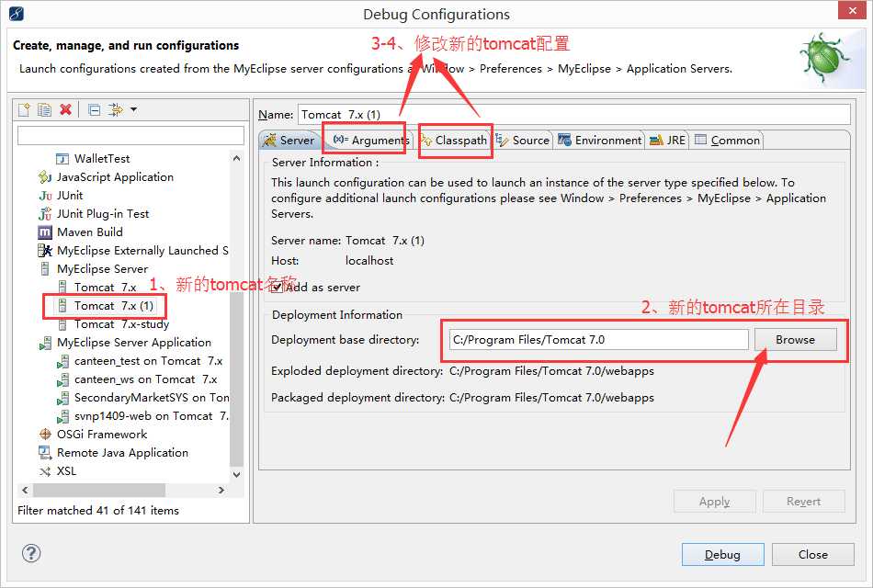Click the filter text box above the tree
The width and height of the screenshot is (873, 588).
[x=130, y=135]
